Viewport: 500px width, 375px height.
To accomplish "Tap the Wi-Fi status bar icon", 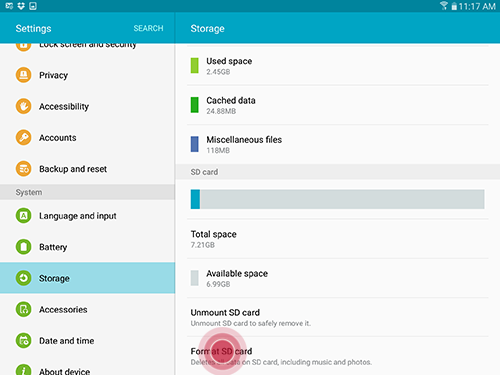I will click(444, 6).
